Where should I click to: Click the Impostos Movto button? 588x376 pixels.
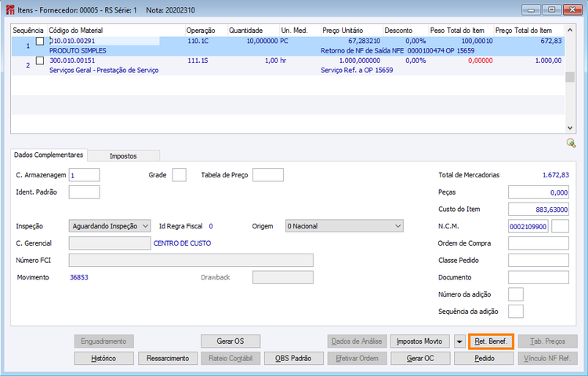pyautogui.click(x=419, y=341)
